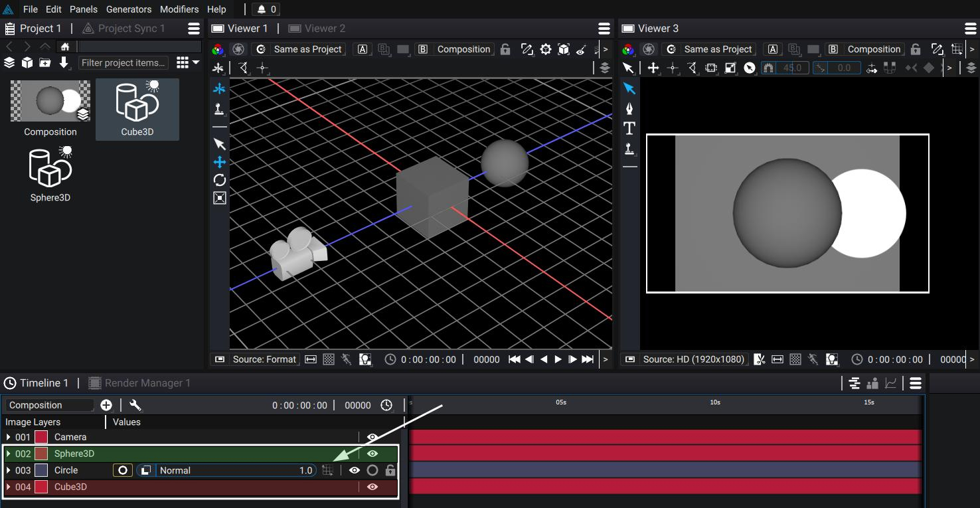Screen dimensions: 980x508
Task: Select the move arrows tool in Viewer 1
Action: [x=220, y=162]
